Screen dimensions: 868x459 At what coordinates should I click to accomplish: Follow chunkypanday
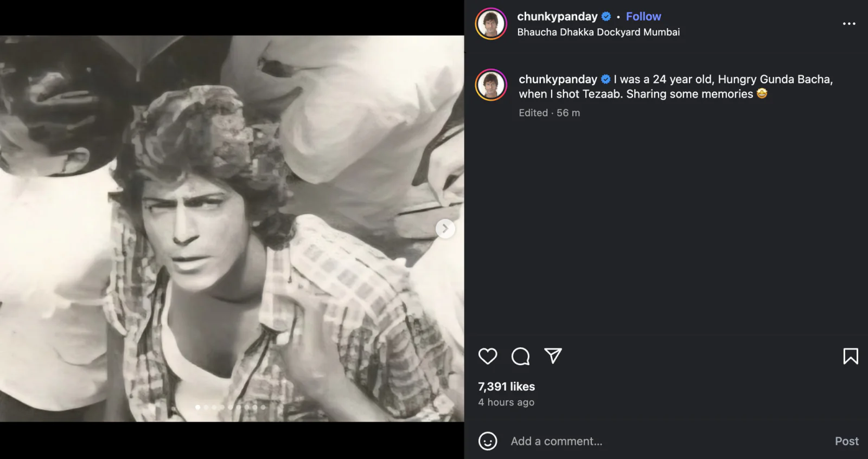coord(643,16)
